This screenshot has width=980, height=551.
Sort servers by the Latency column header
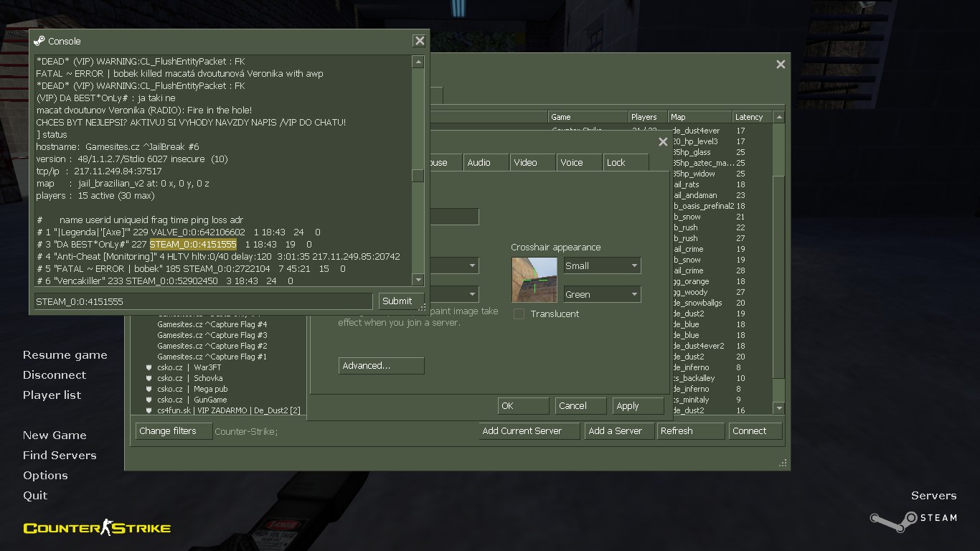click(753, 117)
